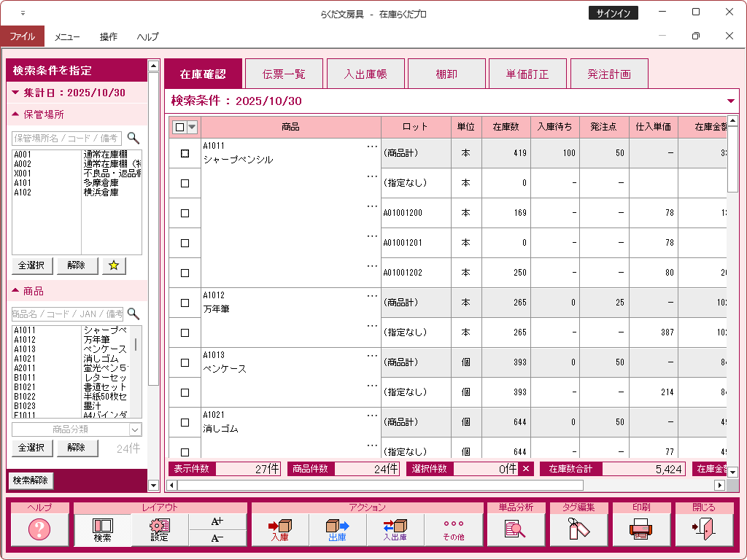
Task: Expand the 集計日 2025/10/30 section
Action: 16,93
